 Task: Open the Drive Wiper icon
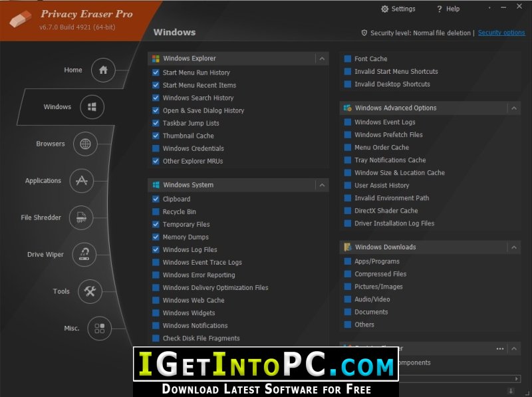click(84, 255)
